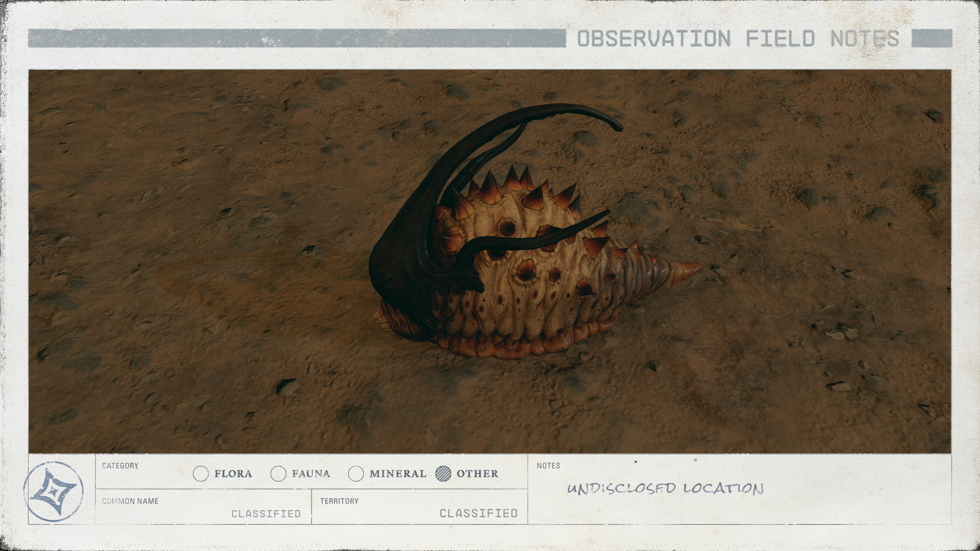980x551 pixels.
Task: Click the Common Name label
Action: [x=130, y=501]
